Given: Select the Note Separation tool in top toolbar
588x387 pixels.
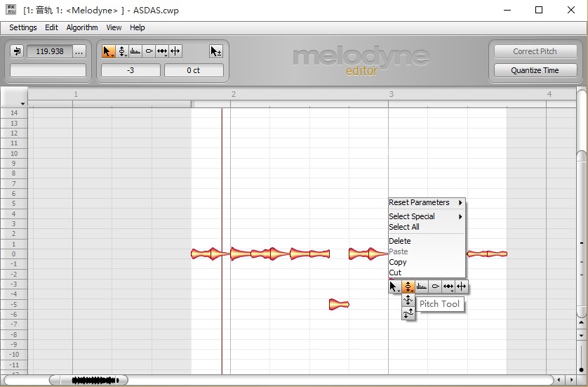Looking at the screenshot, I should pos(175,51).
